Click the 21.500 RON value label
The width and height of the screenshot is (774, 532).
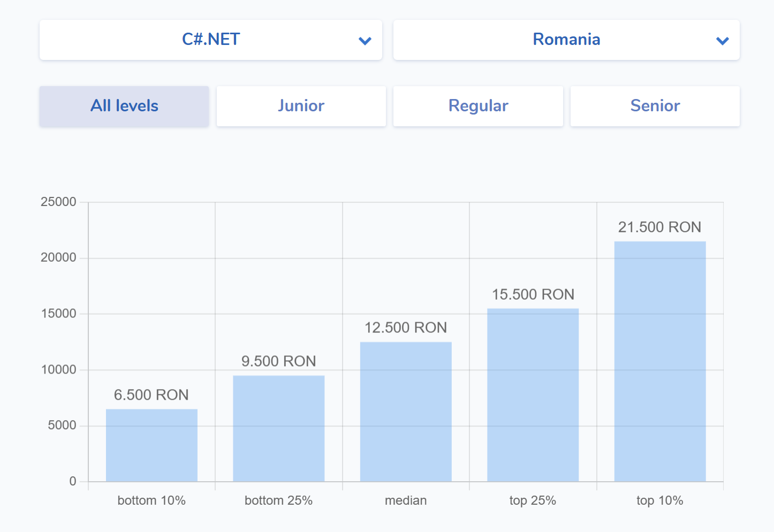point(659,227)
